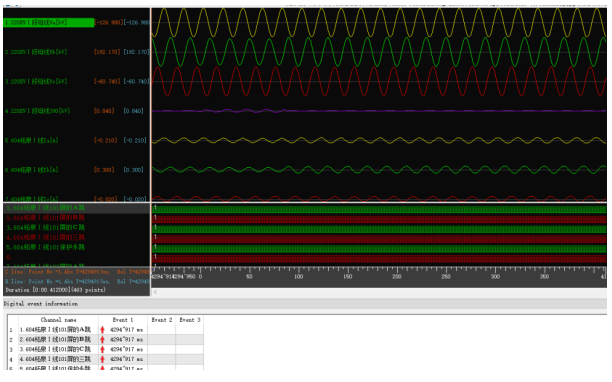612x382 pixels.
Task: Click the red up-arrow icon in event row 2
Action: pyautogui.click(x=103, y=339)
